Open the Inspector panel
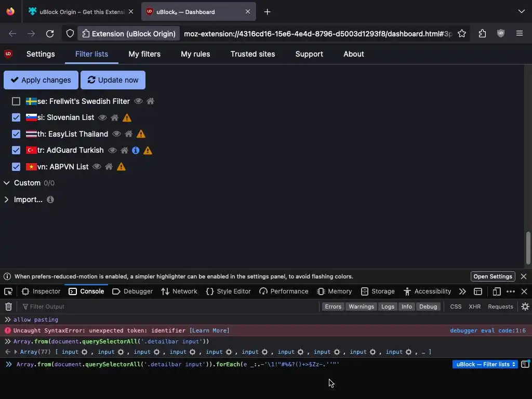This screenshot has width=532, height=399. [41, 291]
